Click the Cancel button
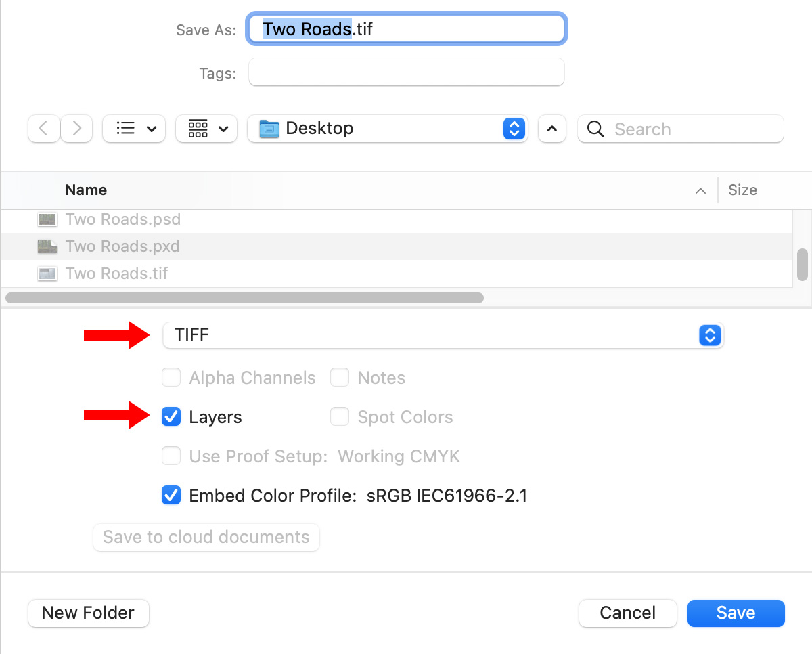The height and width of the screenshot is (654, 812). pos(627,613)
